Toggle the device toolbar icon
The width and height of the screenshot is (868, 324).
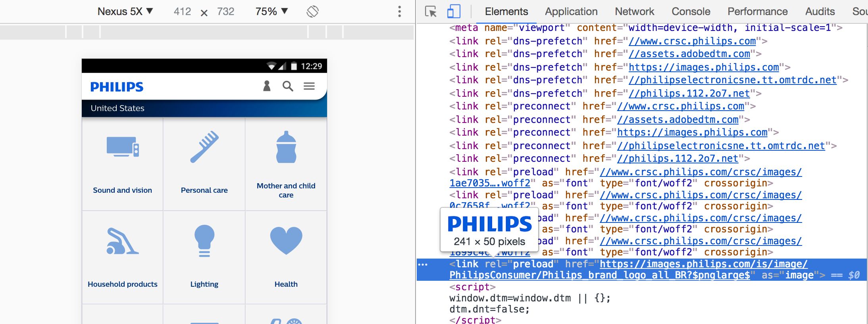(454, 12)
